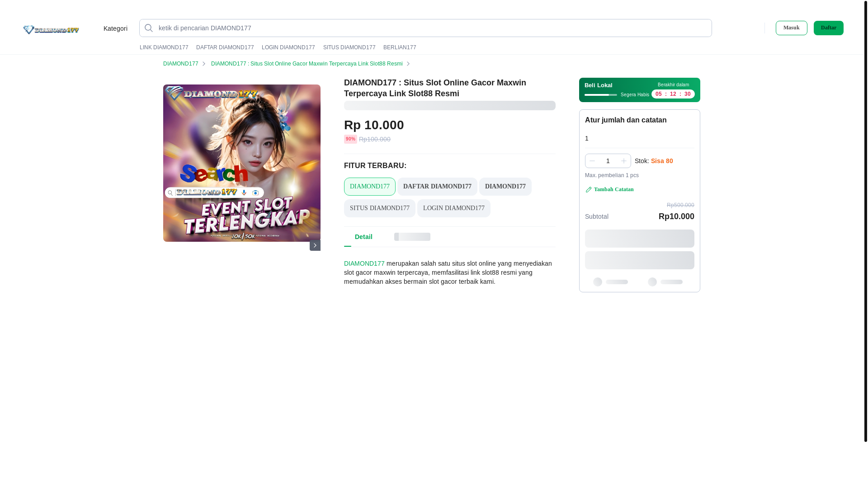Screen dimensions: 868x488
Task: Focus the DIAMOND177 search input field
Action: point(425,28)
